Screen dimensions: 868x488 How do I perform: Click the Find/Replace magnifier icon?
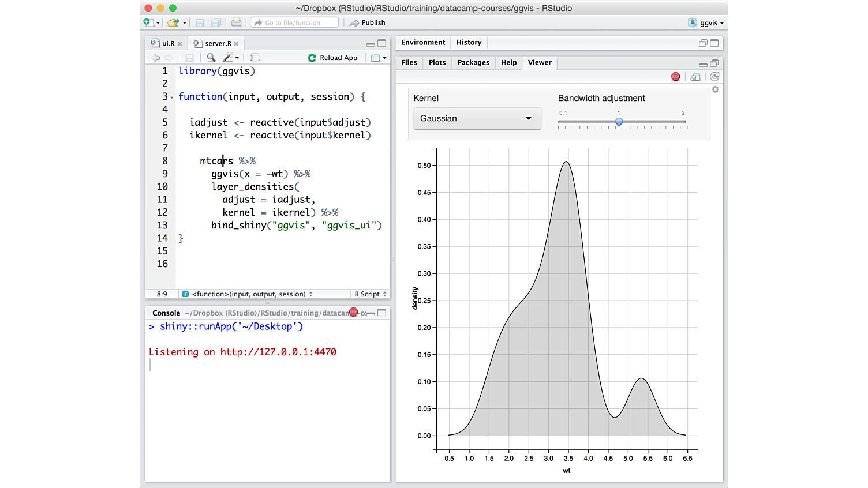click(x=211, y=58)
